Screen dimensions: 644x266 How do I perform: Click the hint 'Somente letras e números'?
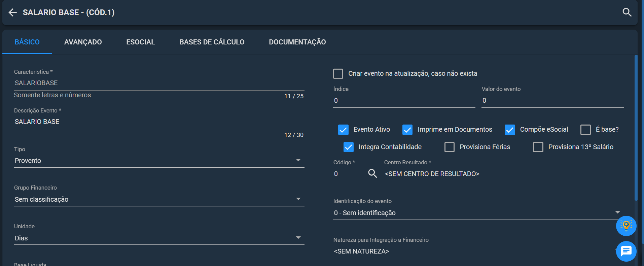coord(52,95)
